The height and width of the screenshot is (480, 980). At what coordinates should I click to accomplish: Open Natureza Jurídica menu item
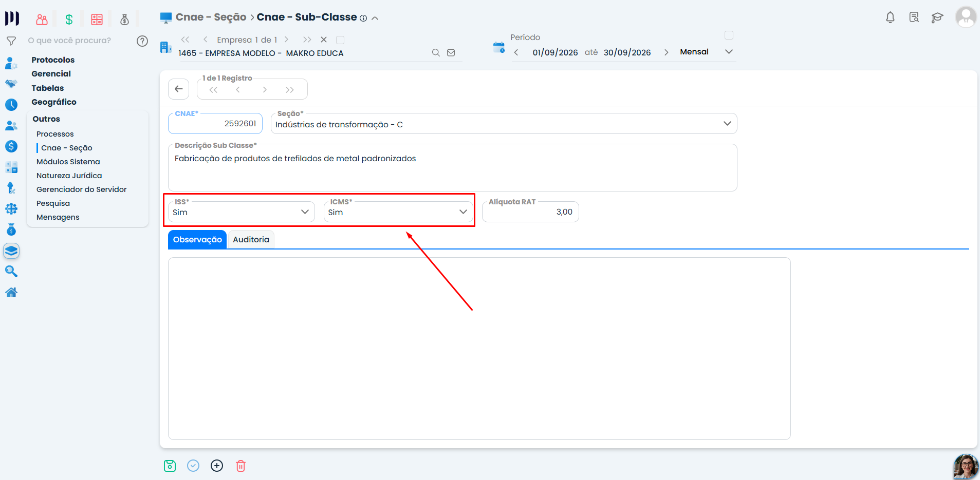coord(69,176)
